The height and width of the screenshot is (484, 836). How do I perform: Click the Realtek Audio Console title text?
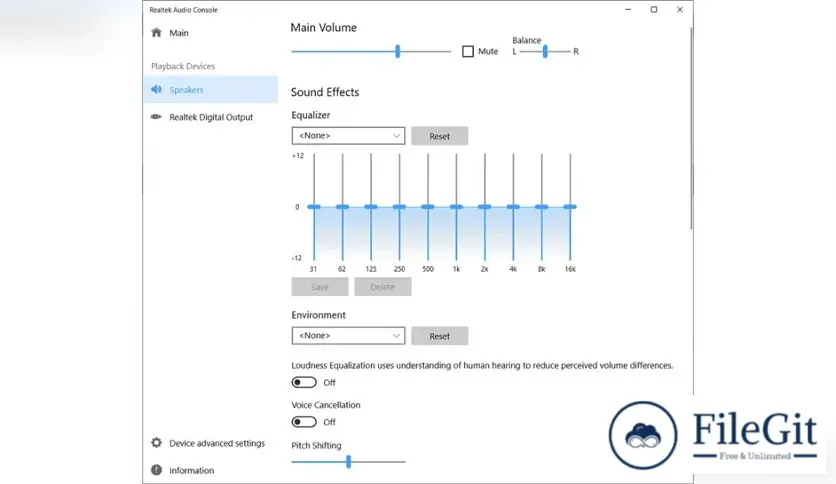(x=183, y=10)
